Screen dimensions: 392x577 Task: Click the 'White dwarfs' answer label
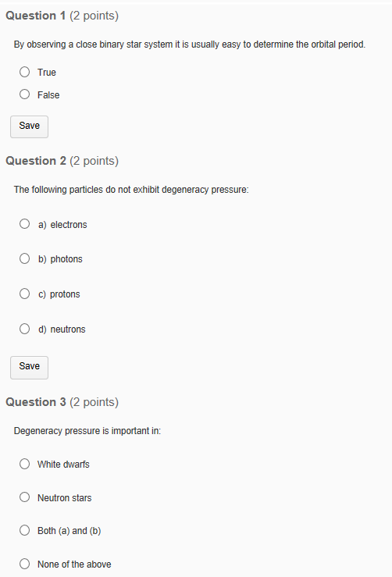point(63,465)
